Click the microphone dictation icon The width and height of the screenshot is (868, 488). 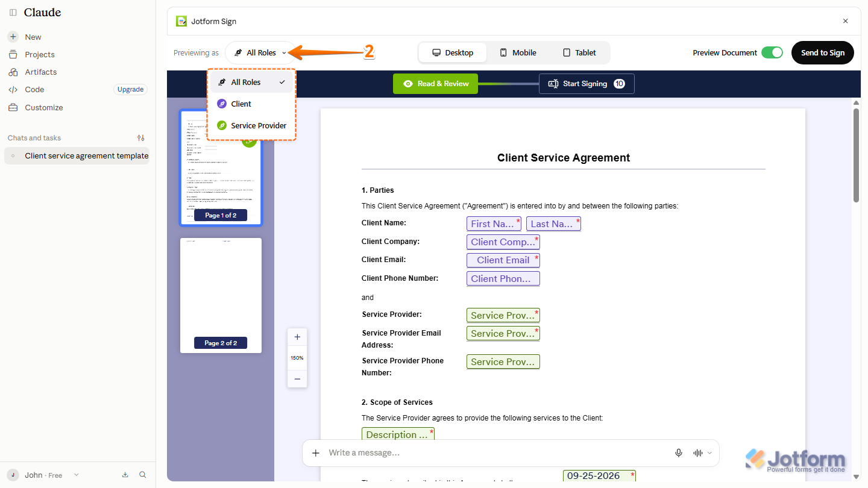coord(679,453)
